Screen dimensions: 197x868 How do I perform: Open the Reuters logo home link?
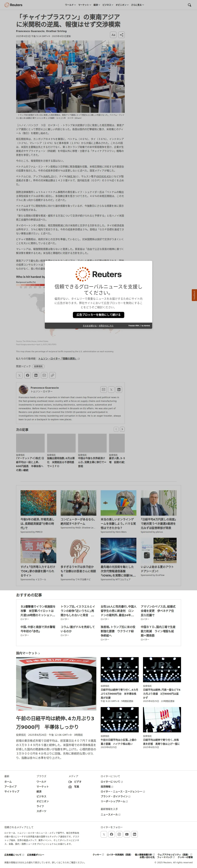13,5
